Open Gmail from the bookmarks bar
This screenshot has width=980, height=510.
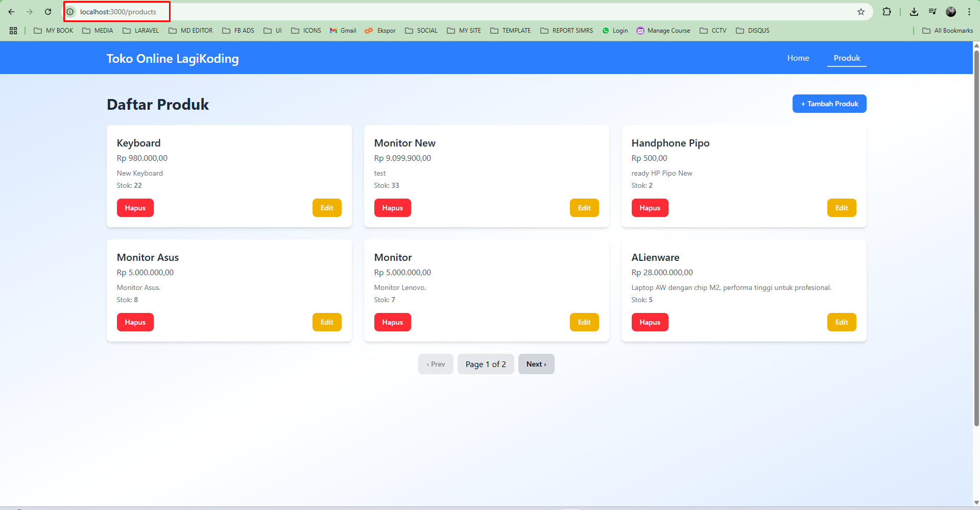(x=343, y=31)
